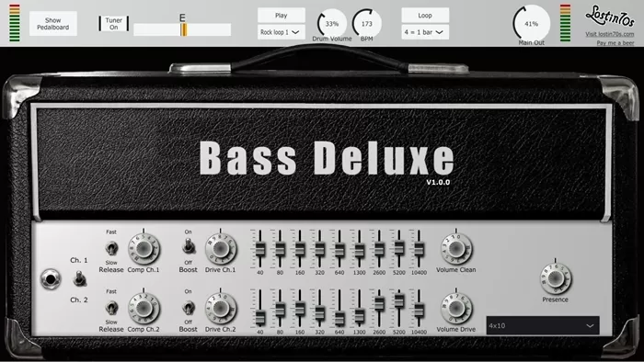644x362 pixels.
Task: Flip the Ch. 1 / Ch. 2 channel switch
Action: (79, 279)
